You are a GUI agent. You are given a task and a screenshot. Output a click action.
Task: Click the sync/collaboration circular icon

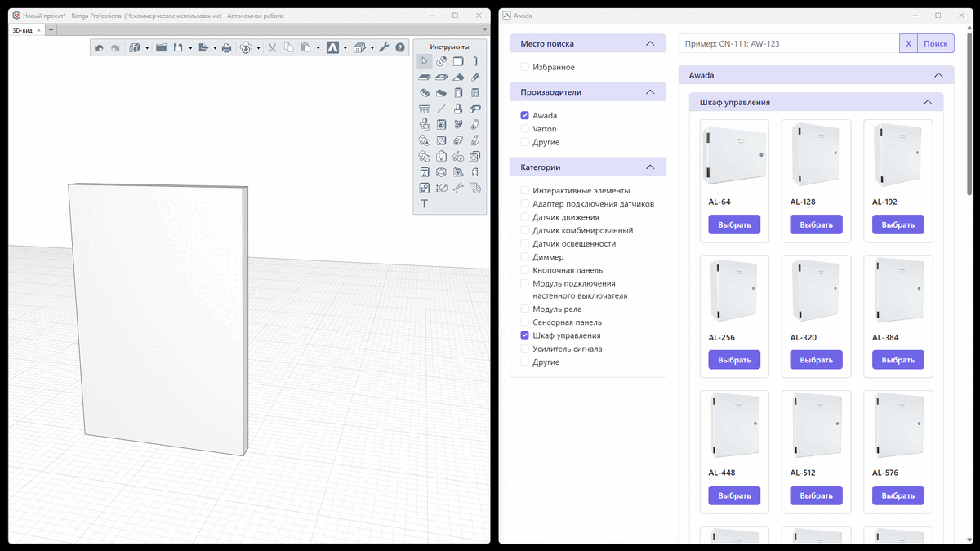click(x=246, y=48)
